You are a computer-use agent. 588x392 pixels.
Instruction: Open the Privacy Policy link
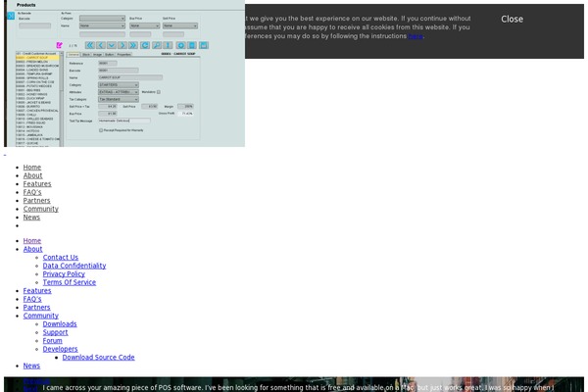tap(64, 273)
